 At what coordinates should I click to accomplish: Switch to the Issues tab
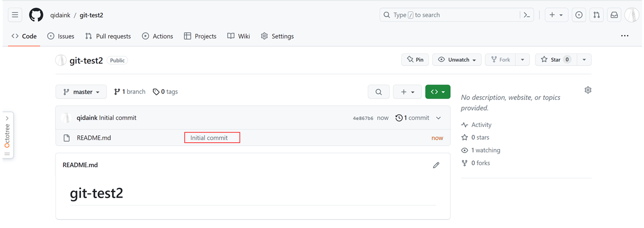[x=61, y=36]
